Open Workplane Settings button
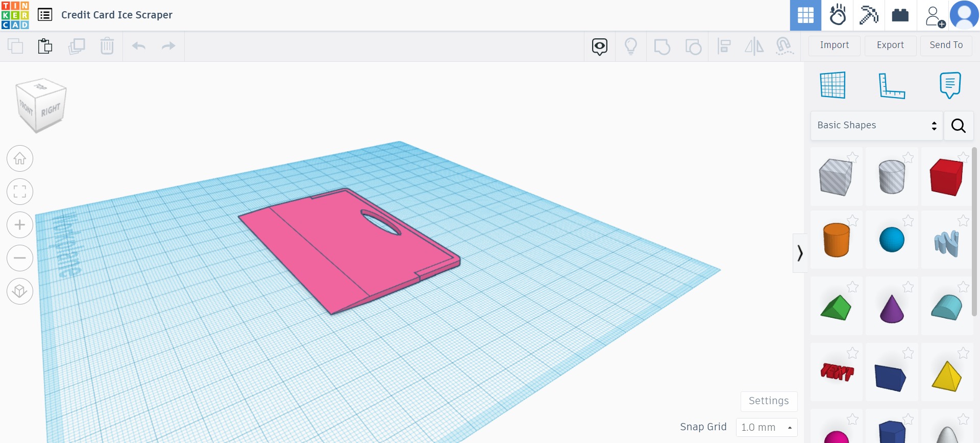Image resolution: width=980 pixels, height=443 pixels. coord(769,401)
